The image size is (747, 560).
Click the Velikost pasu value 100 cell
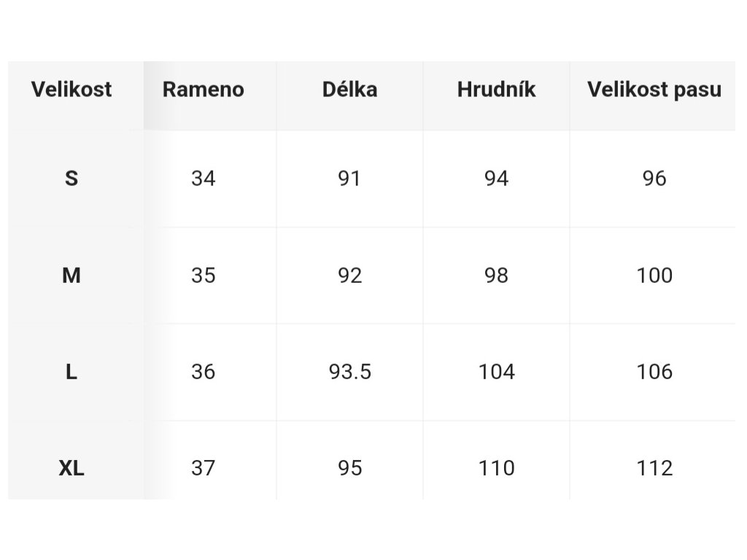(654, 275)
